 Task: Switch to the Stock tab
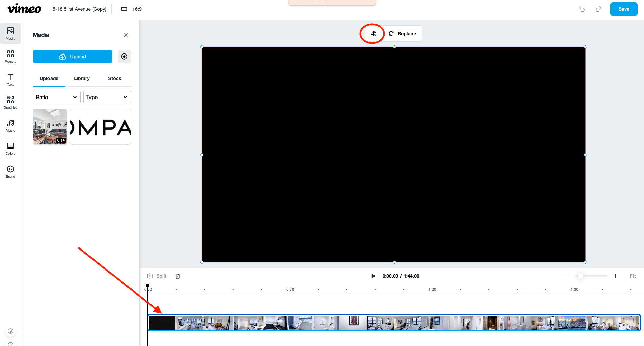115,78
